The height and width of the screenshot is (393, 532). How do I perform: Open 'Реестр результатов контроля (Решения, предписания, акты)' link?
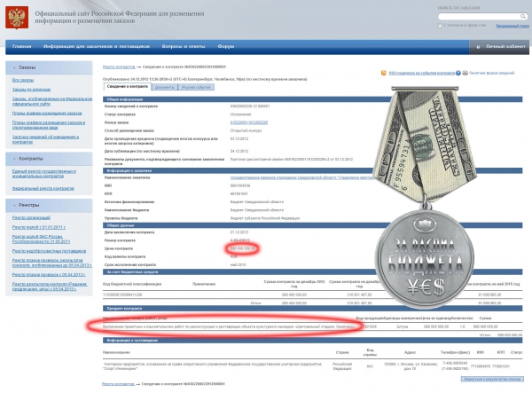click(50, 287)
